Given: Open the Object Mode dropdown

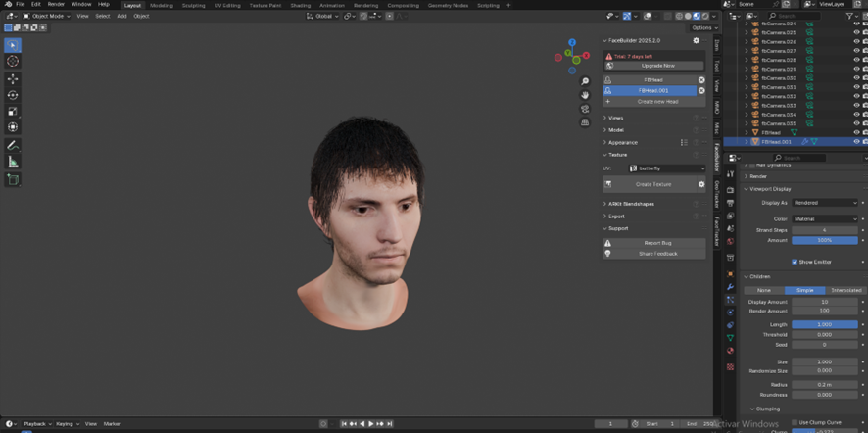Looking at the screenshot, I should (46, 16).
